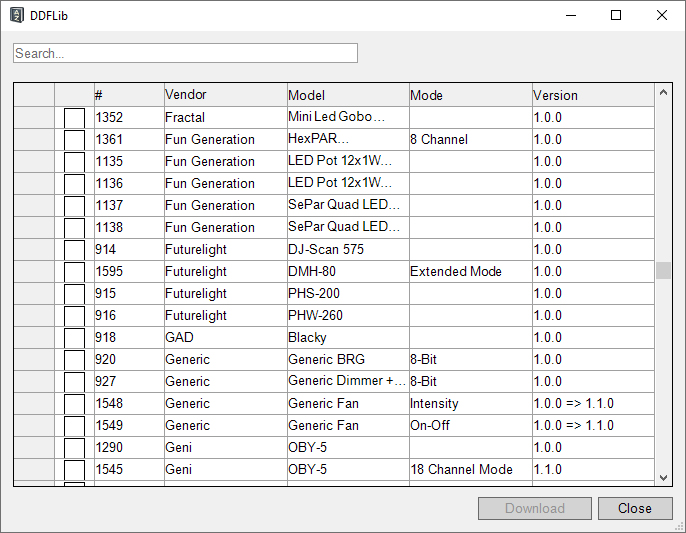Tick checkbox for Futurelight DJ-Scan 575
This screenshot has width=686, height=533.
74,250
